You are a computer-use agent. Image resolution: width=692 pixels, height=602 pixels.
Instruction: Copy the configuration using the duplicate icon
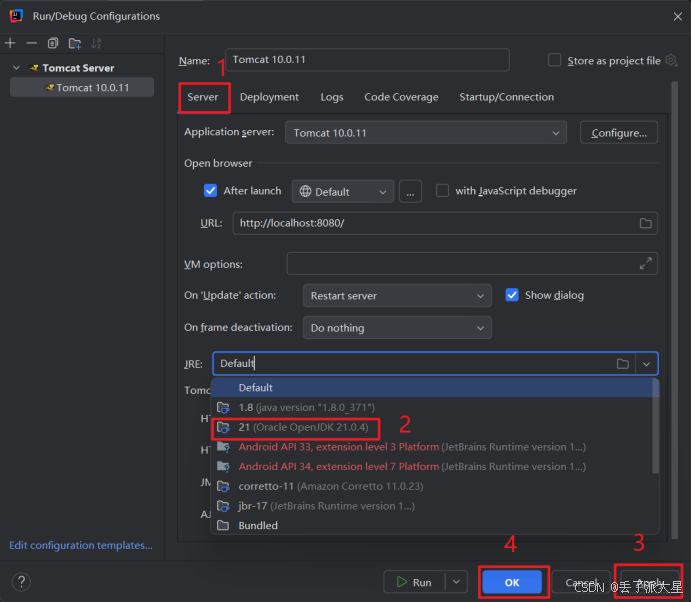[x=53, y=43]
